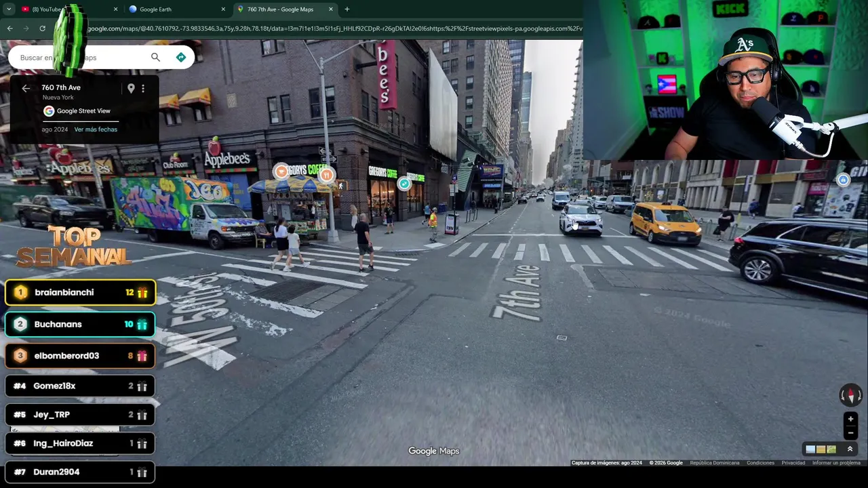Close the YouTube tab
Viewport: 868px width, 488px height.
115,9
